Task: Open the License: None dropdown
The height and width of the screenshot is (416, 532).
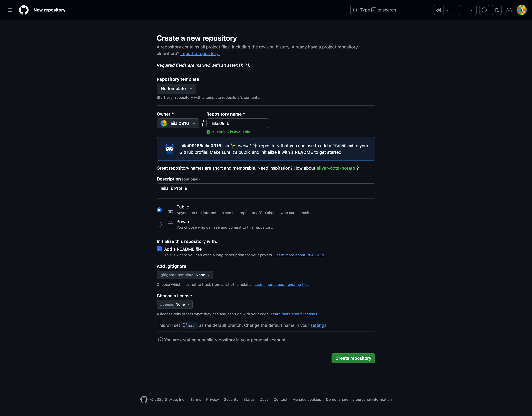Action: [174, 304]
